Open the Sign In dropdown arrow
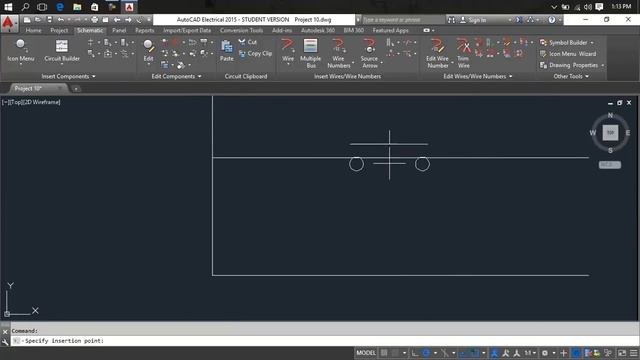 pyautogui.click(x=510, y=20)
